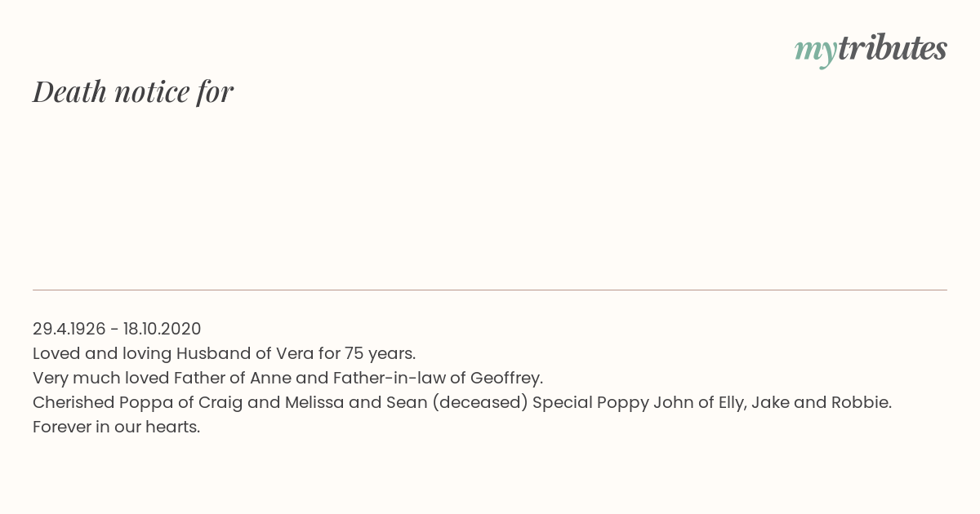Click the horizontal divider line
The height and width of the screenshot is (514, 980).
(x=490, y=290)
